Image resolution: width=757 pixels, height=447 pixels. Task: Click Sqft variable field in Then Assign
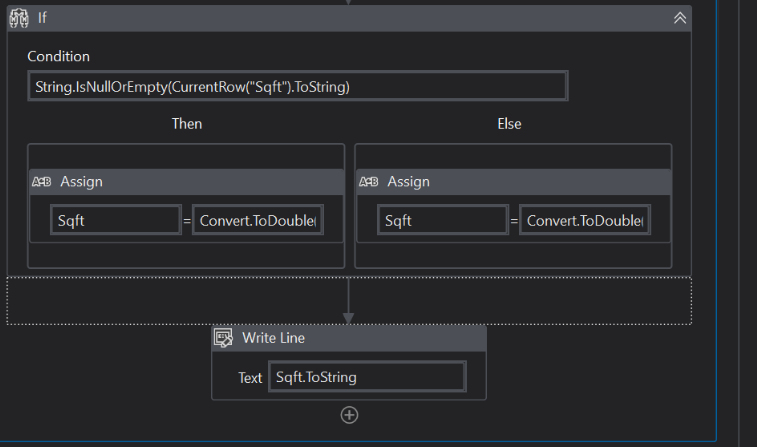[x=116, y=221]
